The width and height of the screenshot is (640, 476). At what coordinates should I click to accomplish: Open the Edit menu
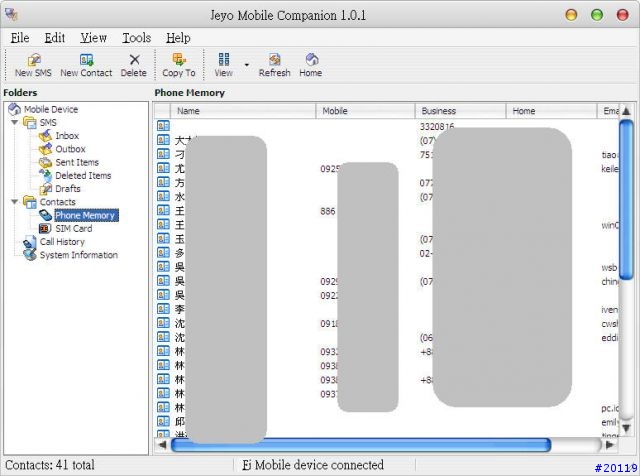pyautogui.click(x=55, y=38)
